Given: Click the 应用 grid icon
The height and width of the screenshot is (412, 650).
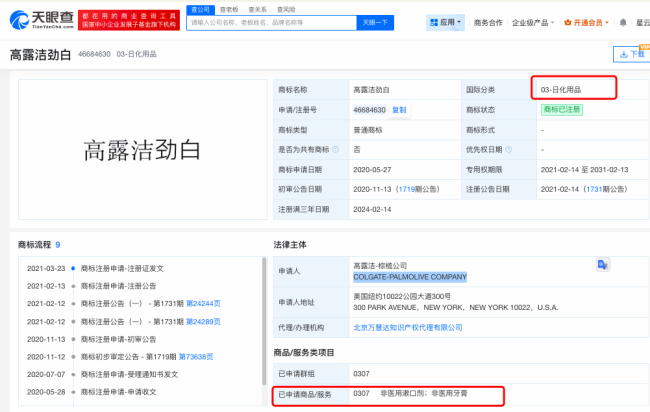Looking at the screenshot, I should pos(434,22).
